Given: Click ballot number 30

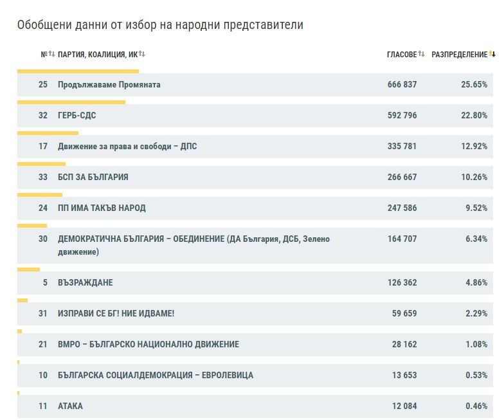Looking at the screenshot, I should click(43, 239).
